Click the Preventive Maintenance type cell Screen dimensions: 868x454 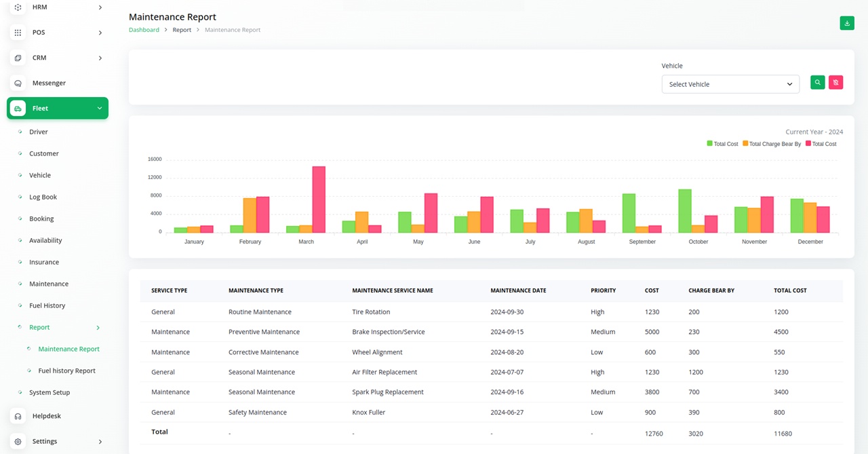(x=264, y=332)
